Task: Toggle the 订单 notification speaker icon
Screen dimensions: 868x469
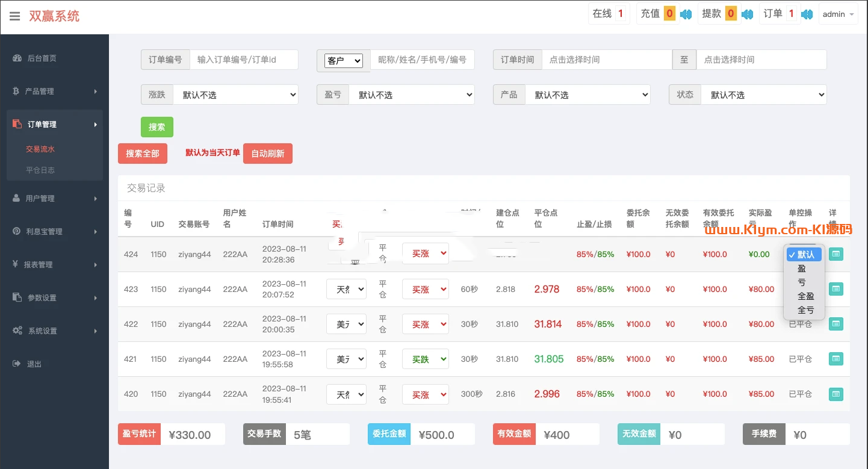Action: pos(807,14)
